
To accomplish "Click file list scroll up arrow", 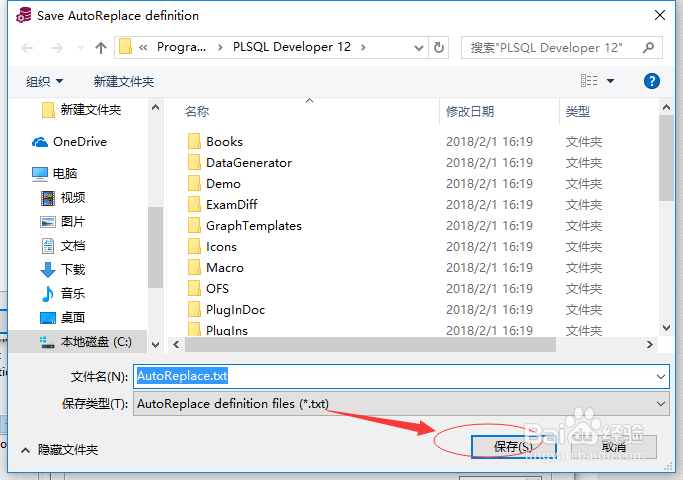I will [666, 107].
